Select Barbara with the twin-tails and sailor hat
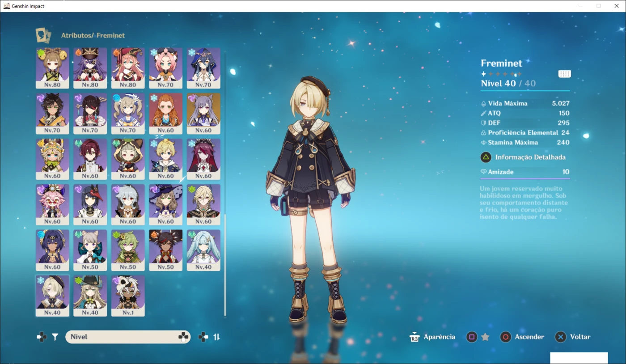This screenshot has height=364, width=626. click(x=128, y=114)
